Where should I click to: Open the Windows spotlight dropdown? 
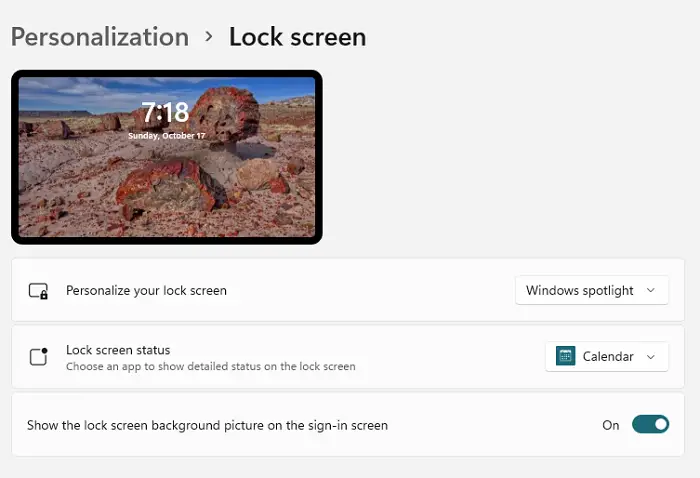pyautogui.click(x=592, y=291)
